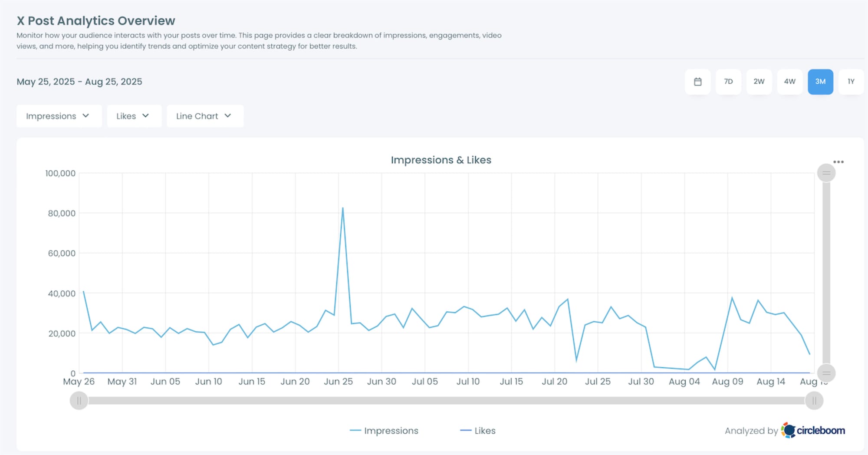Image resolution: width=868 pixels, height=455 pixels.
Task: Click the left handle of the horizontal range slider
Action: (79, 401)
